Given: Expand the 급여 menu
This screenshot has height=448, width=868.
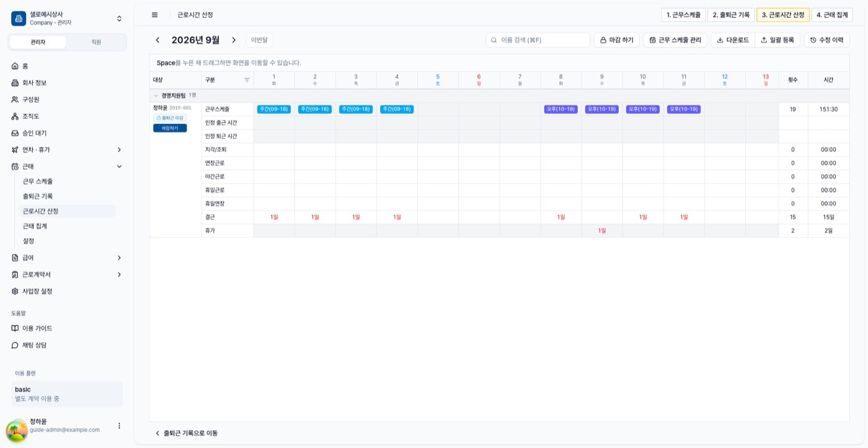Looking at the screenshot, I should coord(119,258).
